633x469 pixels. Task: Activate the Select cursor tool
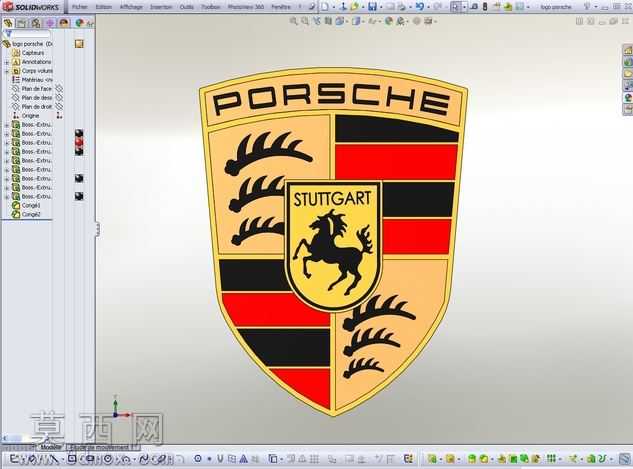coord(455,7)
